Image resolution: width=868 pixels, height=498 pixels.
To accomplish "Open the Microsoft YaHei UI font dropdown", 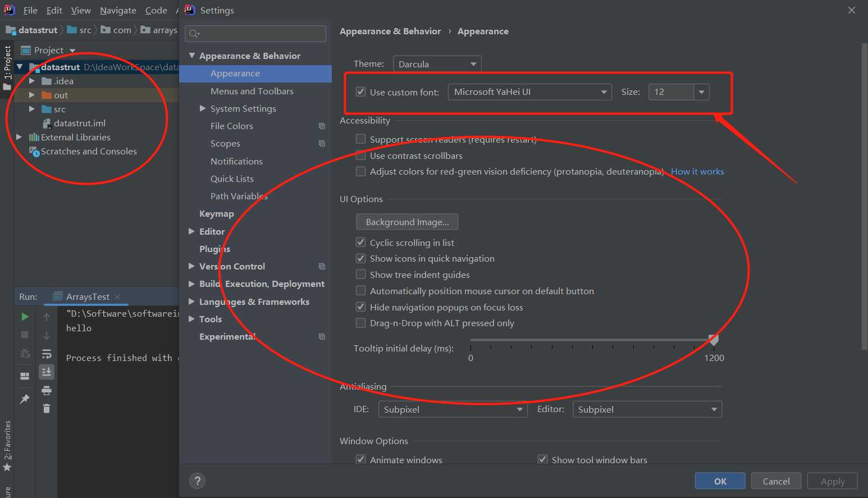I will point(530,92).
